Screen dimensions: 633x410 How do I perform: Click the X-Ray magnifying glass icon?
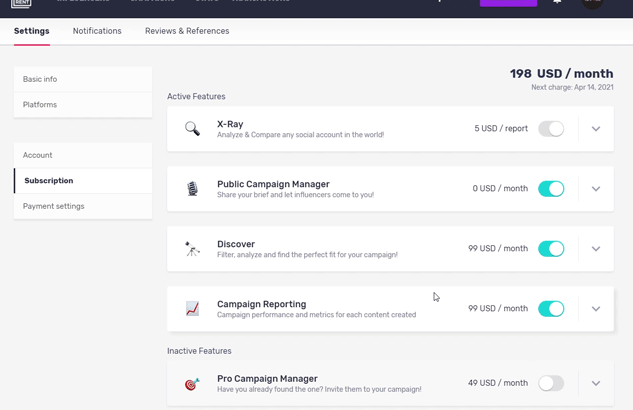pyautogui.click(x=192, y=129)
